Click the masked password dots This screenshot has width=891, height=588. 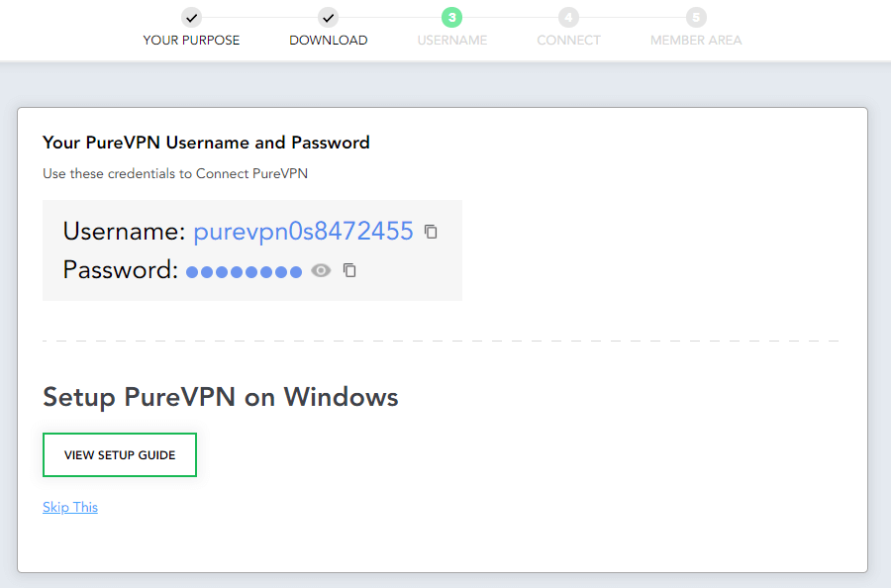[x=245, y=272]
